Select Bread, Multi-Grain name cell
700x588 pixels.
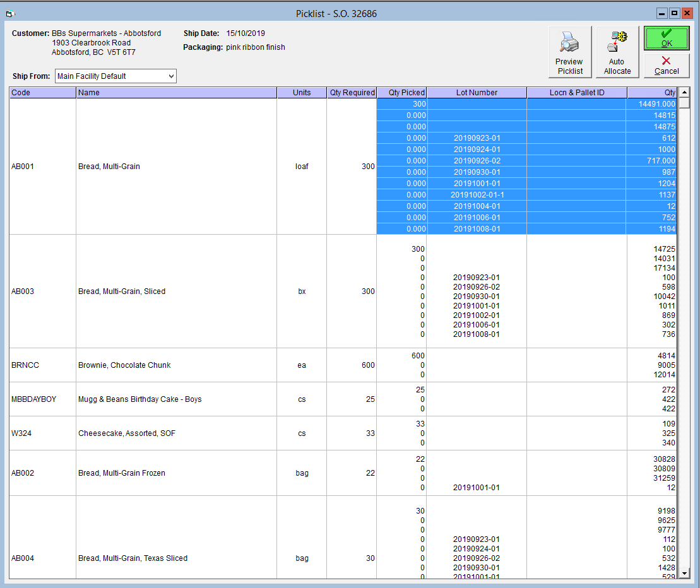coord(176,167)
